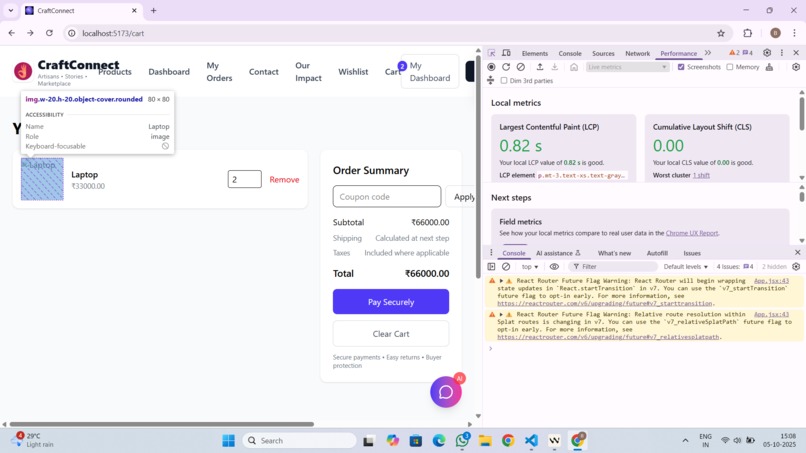Screen dimensions: 806x453
Task: Open the Issues drawer tab
Action: [x=692, y=253]
